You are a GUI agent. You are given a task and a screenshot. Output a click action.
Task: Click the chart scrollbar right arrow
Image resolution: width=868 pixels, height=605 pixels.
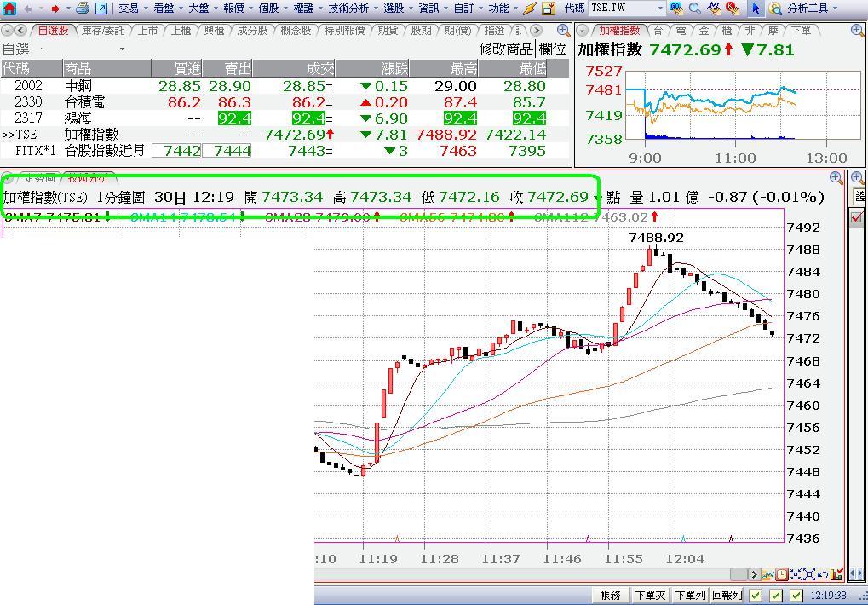coord(754,574)
